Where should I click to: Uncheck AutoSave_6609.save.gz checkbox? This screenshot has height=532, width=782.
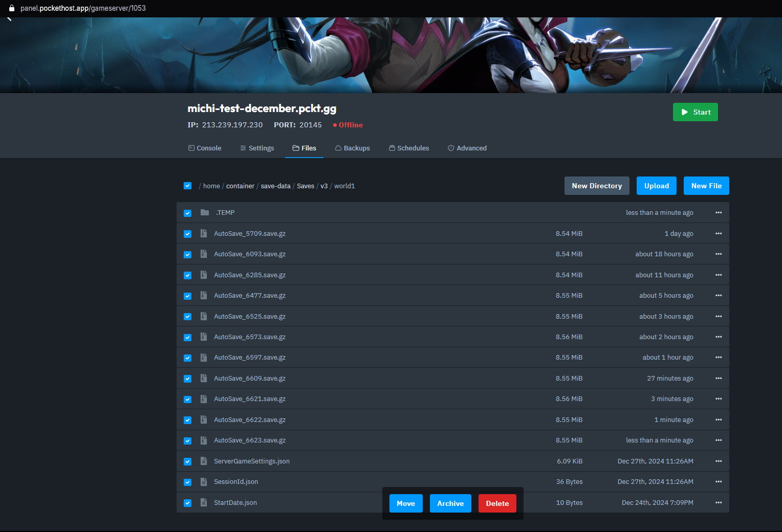pyautogui.click(x=187, y=379)
